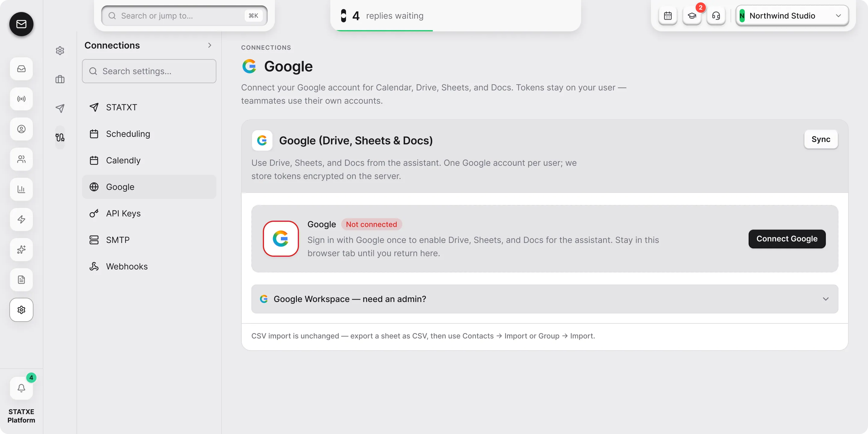Open Webhooks settings

click(x=149, y=266)
